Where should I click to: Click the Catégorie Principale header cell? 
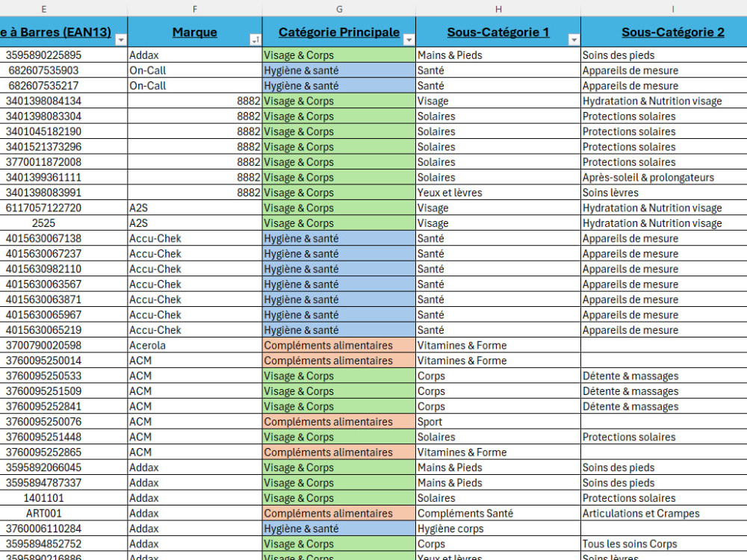click(339, 32)
